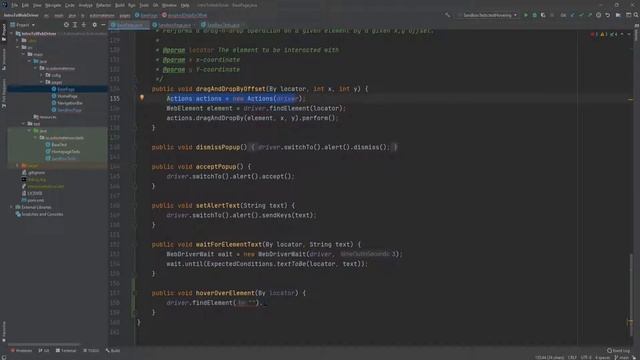640x360 pixels.
Task: Expand the config package arrow
Action: coord(41,75)
